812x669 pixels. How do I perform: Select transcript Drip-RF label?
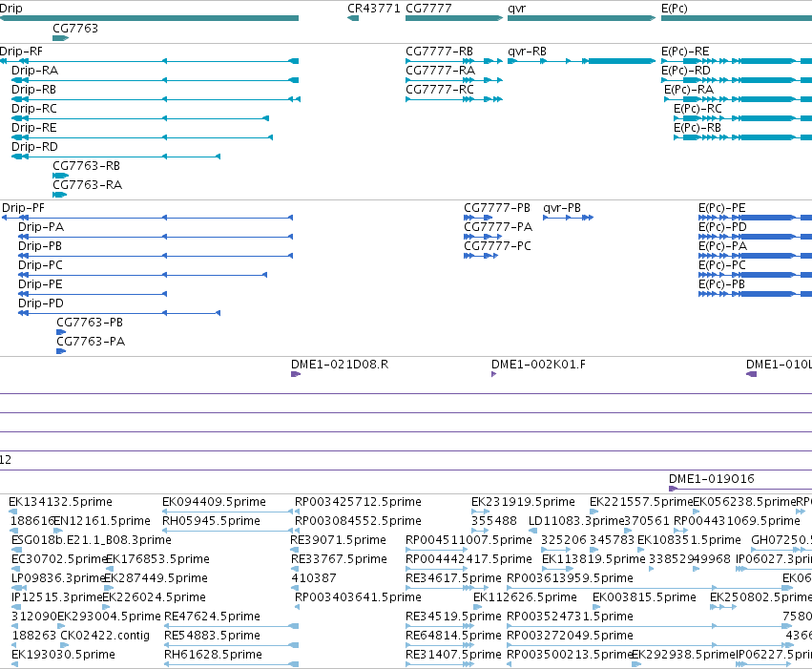[x=21, y=52]
